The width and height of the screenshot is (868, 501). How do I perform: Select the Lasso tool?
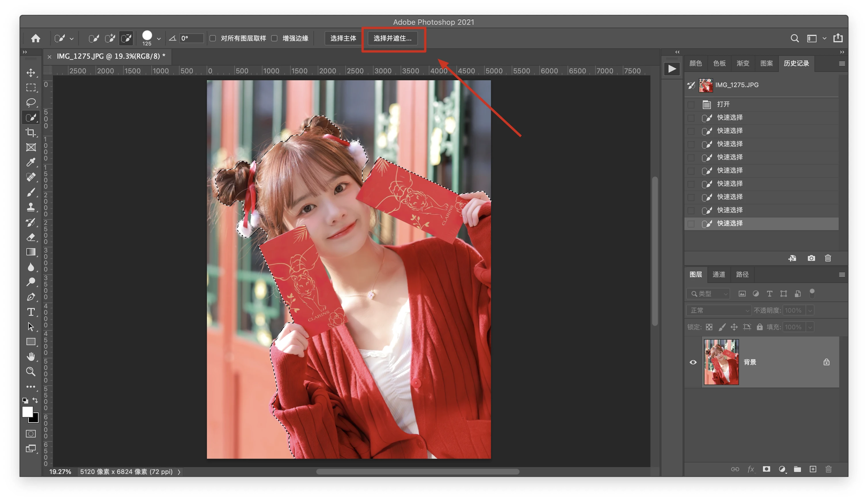click(31, 103)
